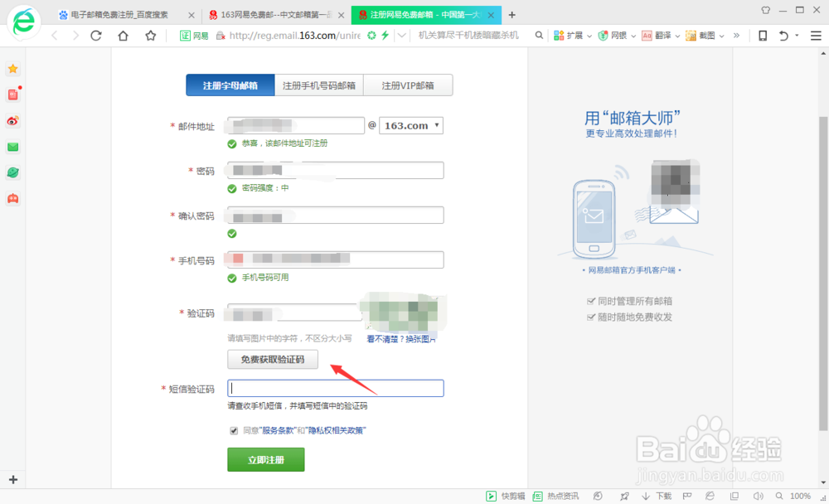Open 热点资讯 in status bar
The image size is (829, 504).
(x=555, y=496)
